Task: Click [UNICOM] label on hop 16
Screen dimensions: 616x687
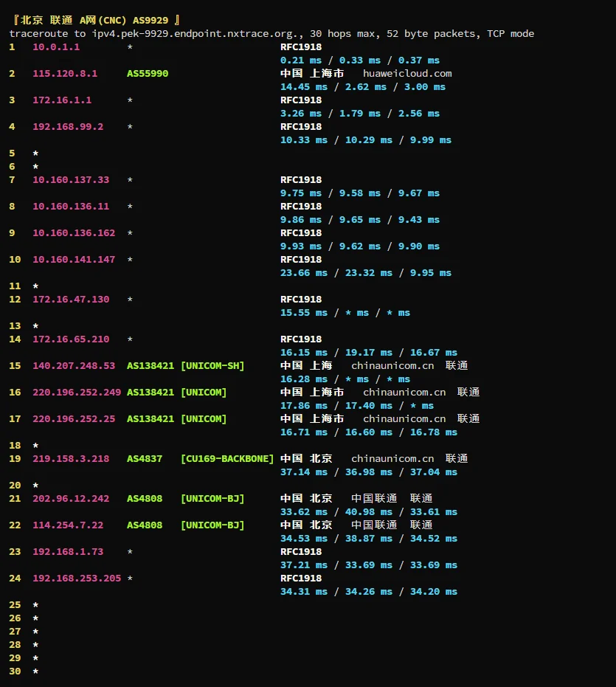Action: 204,393
